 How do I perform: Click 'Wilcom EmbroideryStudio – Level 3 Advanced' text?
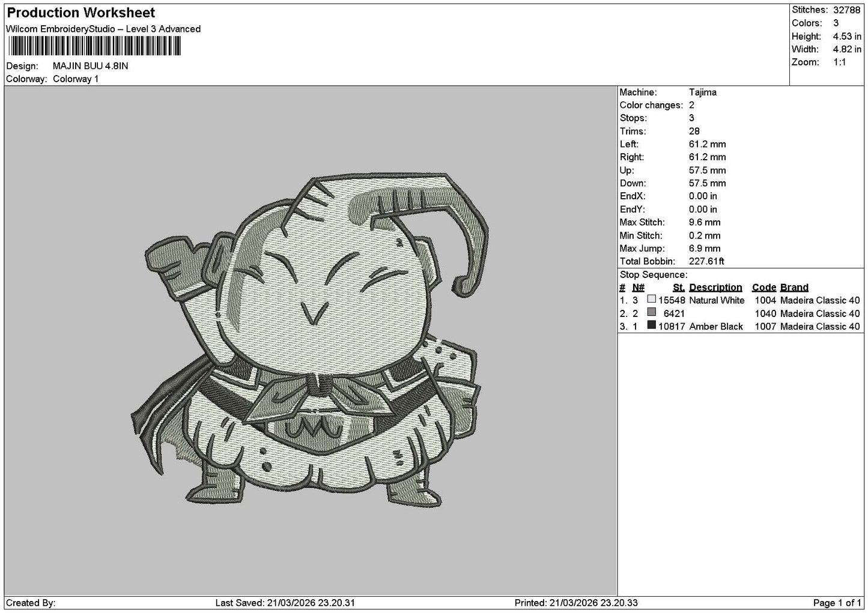(x=103, y=29)
